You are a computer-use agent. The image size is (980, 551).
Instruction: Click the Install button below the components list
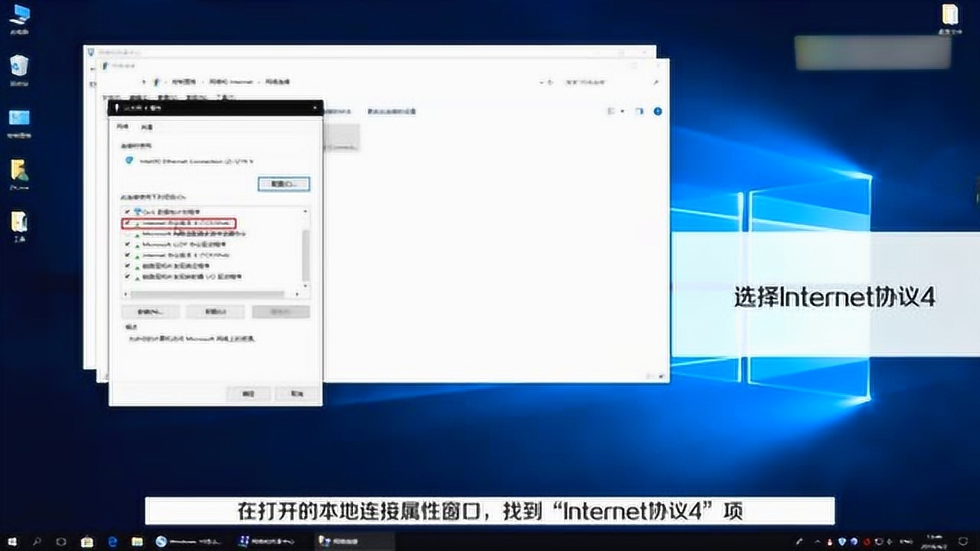[x=150, y=311]
